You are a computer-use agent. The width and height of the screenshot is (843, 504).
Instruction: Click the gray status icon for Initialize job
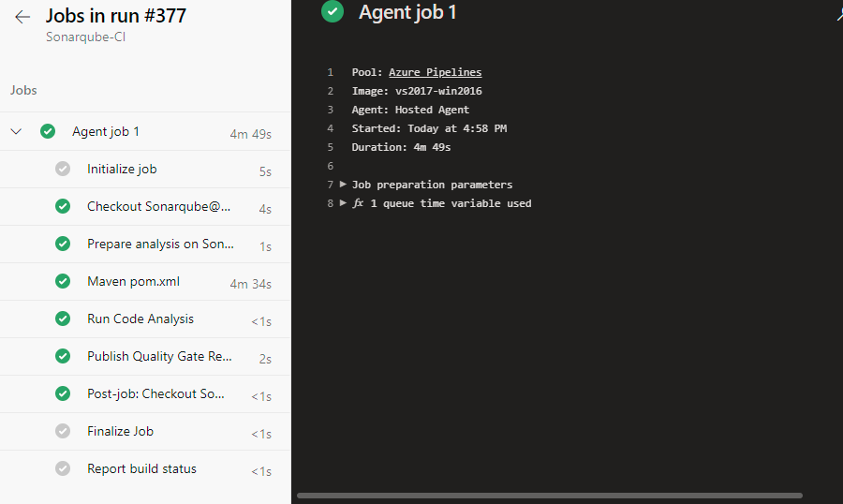(x=63, y=170)
